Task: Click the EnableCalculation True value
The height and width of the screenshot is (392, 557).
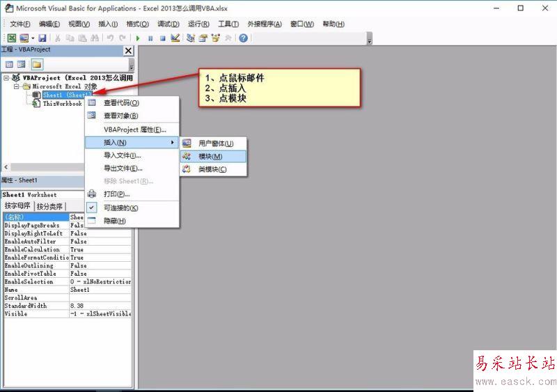Action: point(100,249)
